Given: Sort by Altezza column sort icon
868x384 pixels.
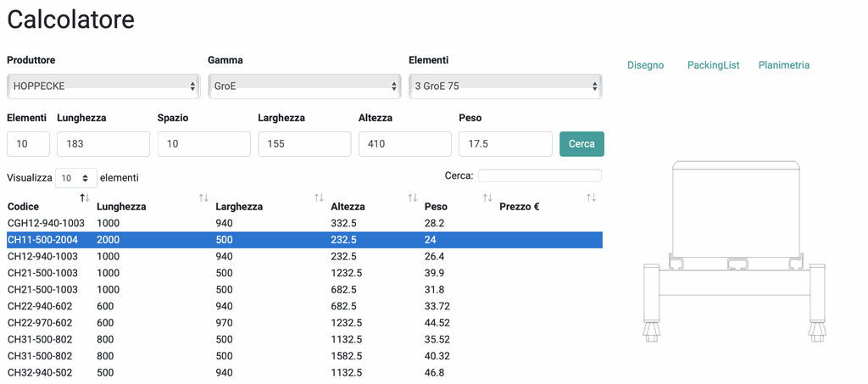Looking at the screenshot, I should click(x=413, y=198).
